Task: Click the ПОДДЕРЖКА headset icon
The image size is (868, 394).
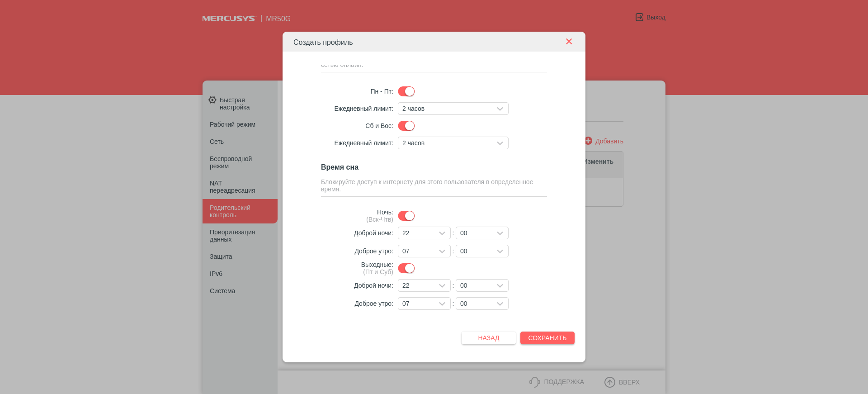Action: [x=534, y=382]
